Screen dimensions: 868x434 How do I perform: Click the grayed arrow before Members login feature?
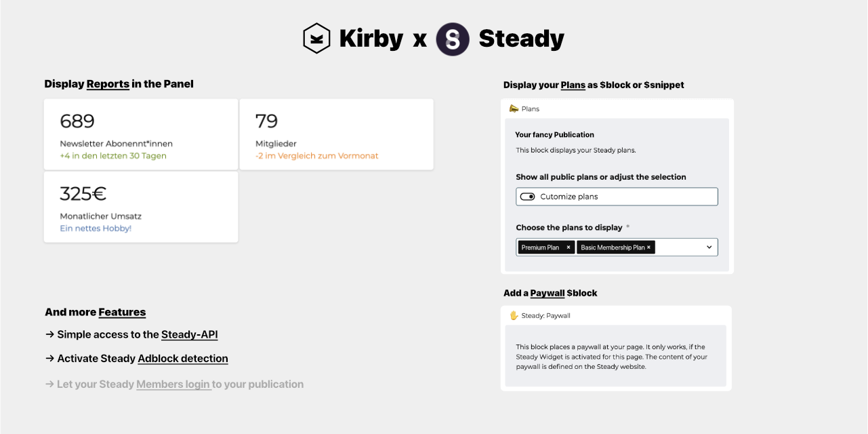[x=48, y=384]
